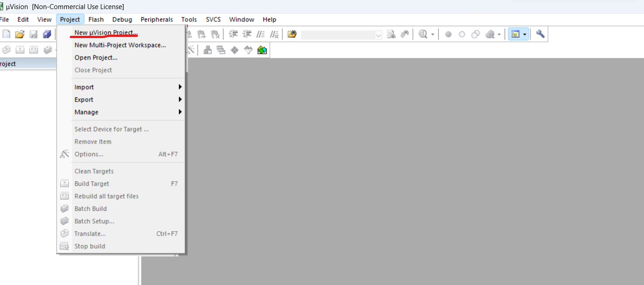Open the Window menu
The image size is (644, 285).
click(x=242, y=20)
